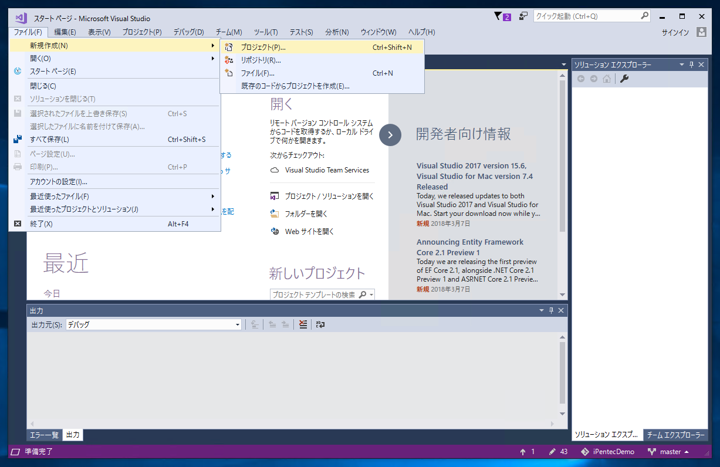The width and height of the screenshot is (720, 467).
Task: Click the Solution Explorer forward arrow icon
Action: tap(594, 79)
